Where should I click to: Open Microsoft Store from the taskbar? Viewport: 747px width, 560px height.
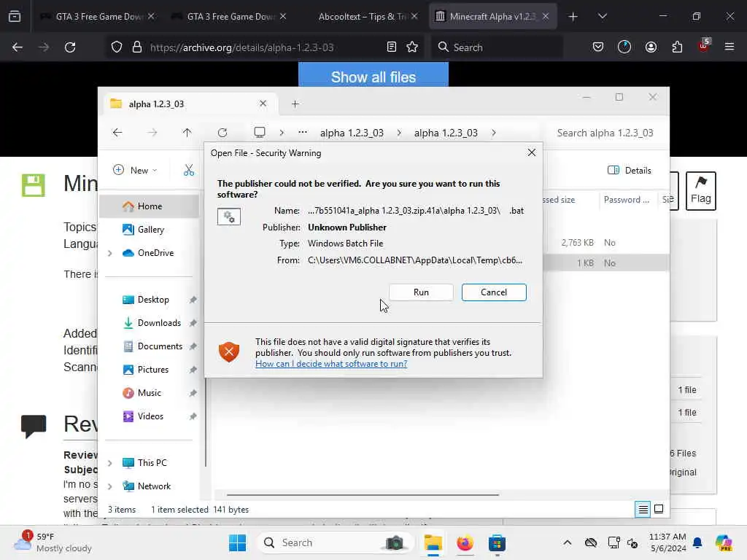[x=497, y=542]
